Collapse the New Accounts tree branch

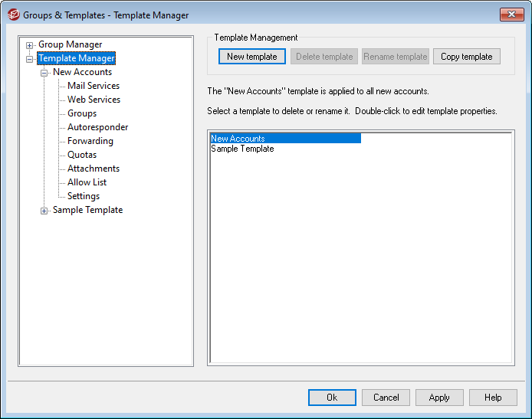click(44, 73)
